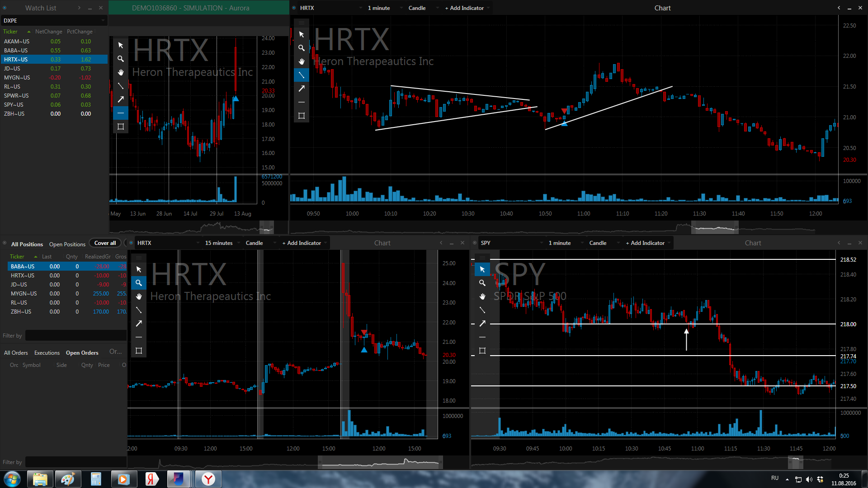Toggle link circle on SPY chart header
This screenshot has height=488, width=868.
[475, 243]
